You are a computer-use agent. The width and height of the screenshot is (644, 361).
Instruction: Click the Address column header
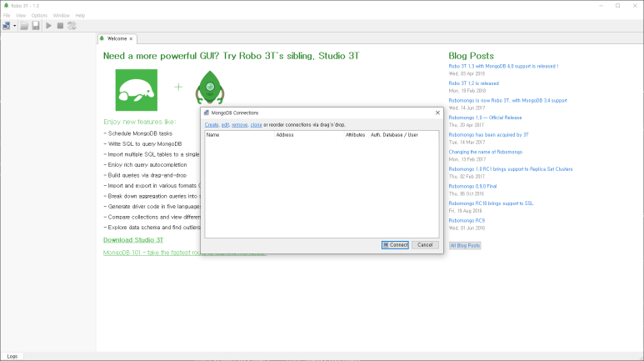(309, 135)
